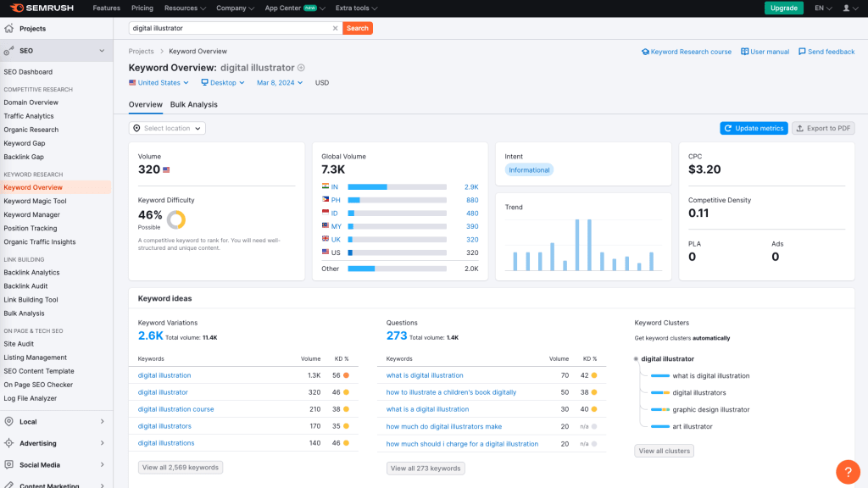Viewport: 868px width, 488px height.
Task: Open Backlink Analytics in sidebar
Action: 31,272
